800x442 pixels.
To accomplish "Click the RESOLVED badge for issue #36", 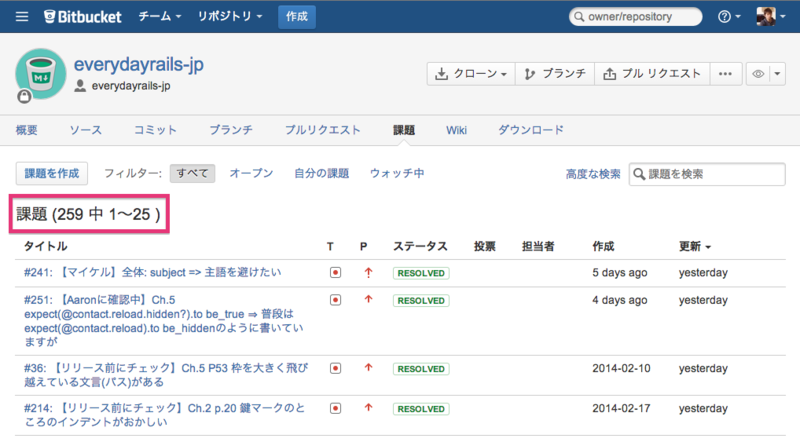I will pos(421,369).
